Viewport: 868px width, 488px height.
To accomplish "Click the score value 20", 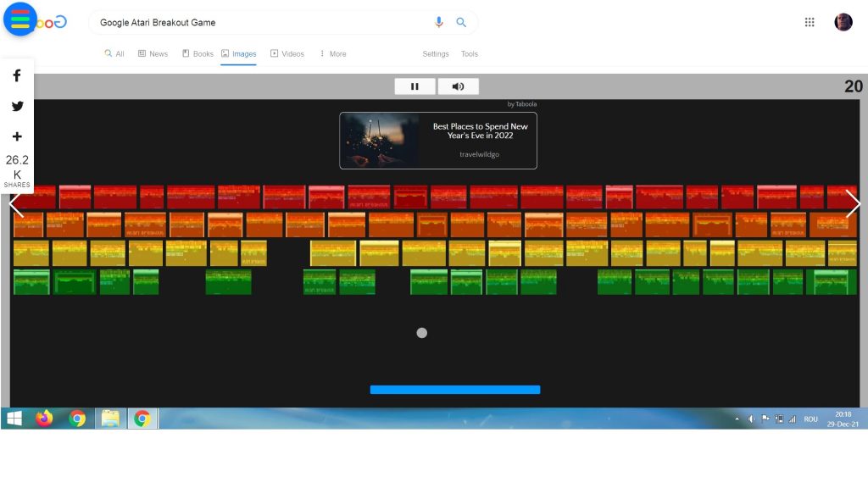I will pyautogui.click(x=853, y=86).
